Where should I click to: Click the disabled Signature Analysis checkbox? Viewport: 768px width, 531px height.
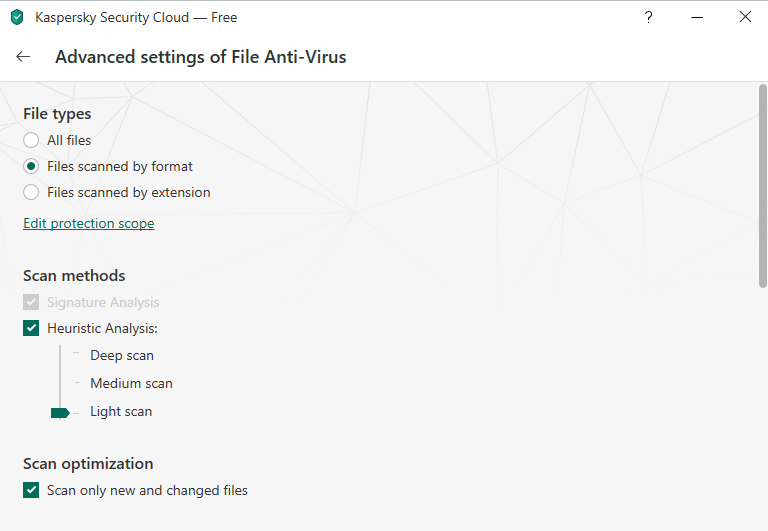tap(31, 302)
